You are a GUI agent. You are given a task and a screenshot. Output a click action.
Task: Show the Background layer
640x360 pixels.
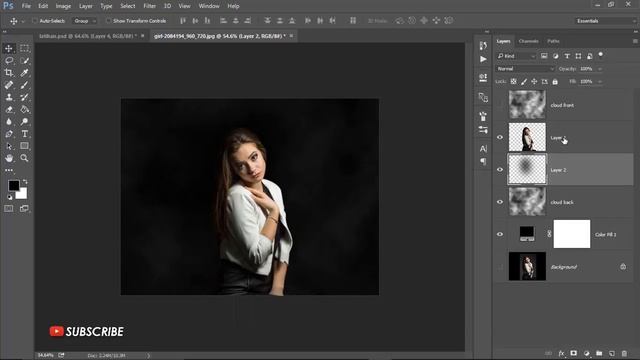(500, 267)
